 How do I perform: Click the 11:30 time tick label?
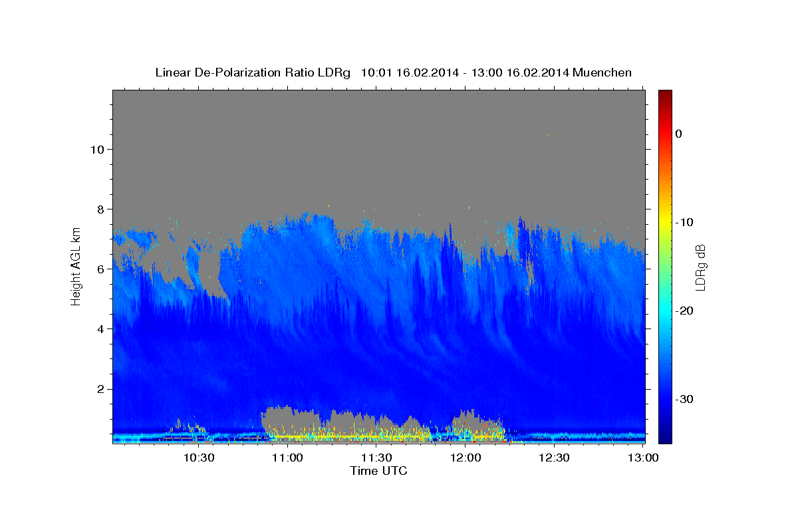376,458
